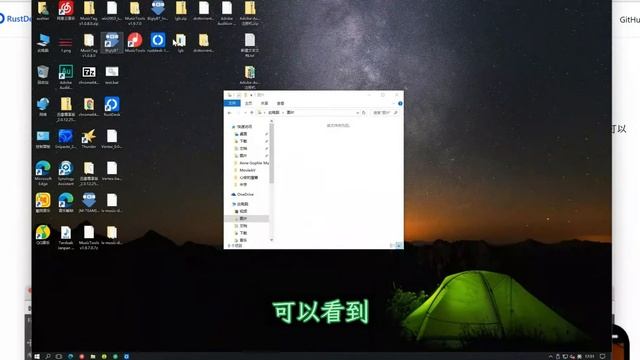
Task: Switch to the Home ribbon tab
Action: click(248, 103)
